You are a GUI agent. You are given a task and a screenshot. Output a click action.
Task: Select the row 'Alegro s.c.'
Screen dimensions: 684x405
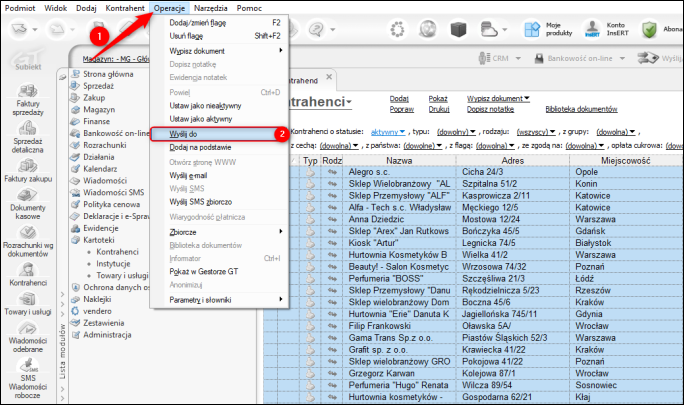[473, 172]
